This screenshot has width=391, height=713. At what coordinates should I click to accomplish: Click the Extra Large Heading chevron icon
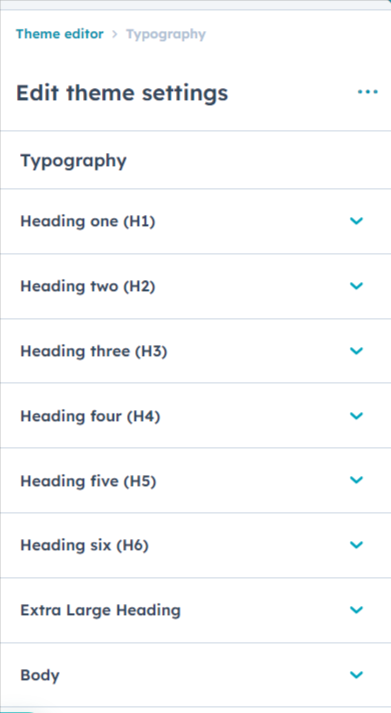point(356,610)
